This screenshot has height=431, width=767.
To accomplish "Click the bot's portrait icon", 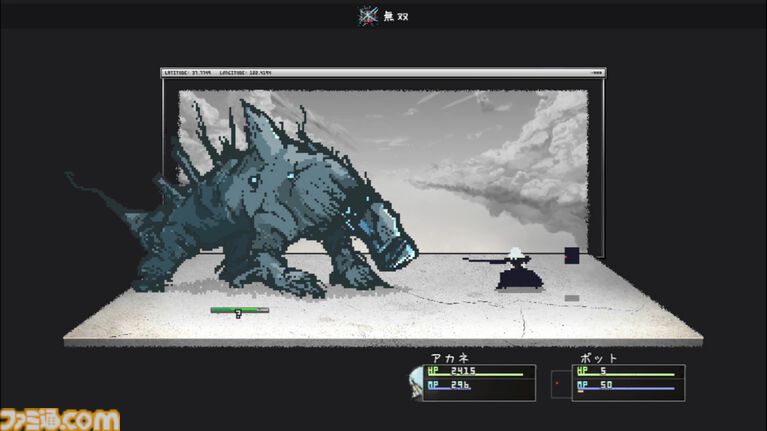I will tap(561, 384).
